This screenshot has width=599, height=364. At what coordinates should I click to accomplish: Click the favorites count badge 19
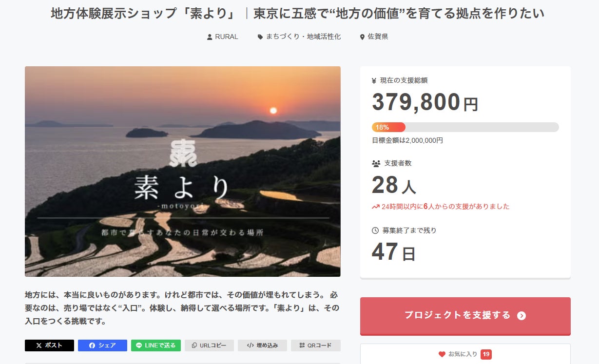coord(486,354)
